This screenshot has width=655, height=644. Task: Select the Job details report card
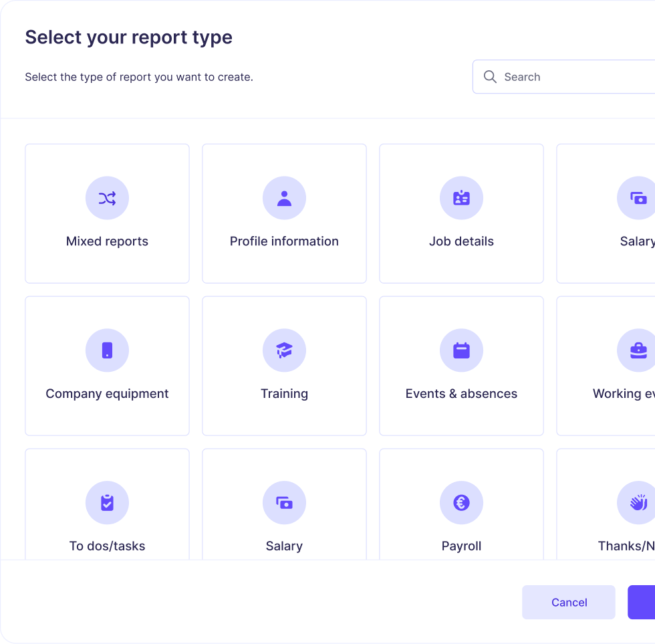461,213
